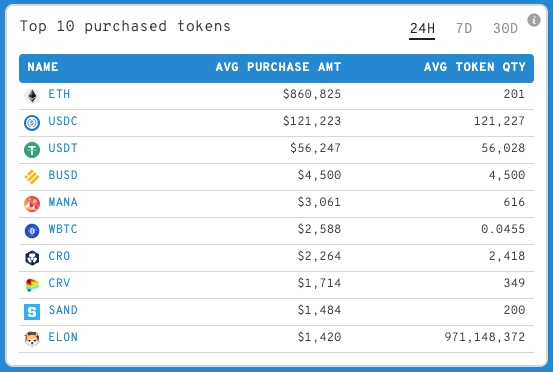Open the ELON token link
Viewport: 553px width, 372px height.
(x=63, y=337)
